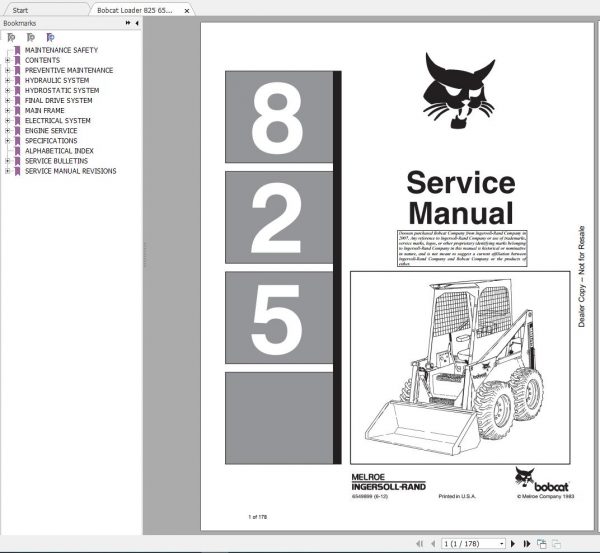The height and width of the screenshot is (553, 600).
Task: Expand the SPECIFICATIONS bookmark
Action: [7, 140]
